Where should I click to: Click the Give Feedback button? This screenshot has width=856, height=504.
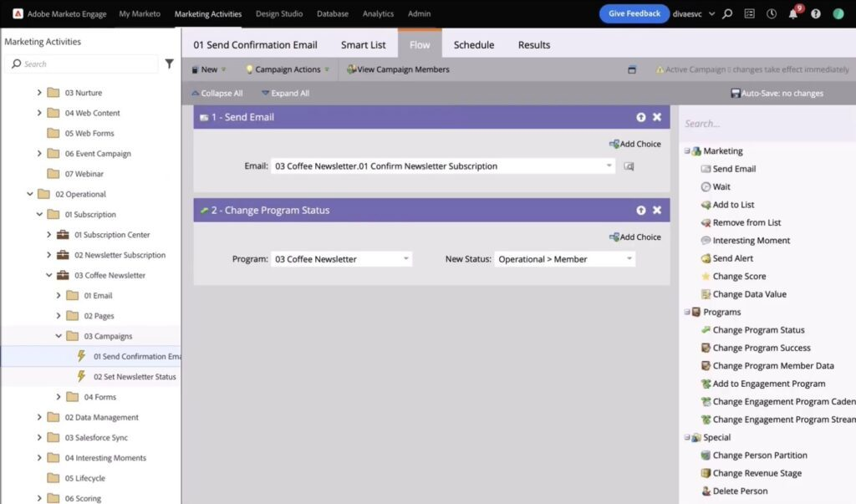click(634, 13)
